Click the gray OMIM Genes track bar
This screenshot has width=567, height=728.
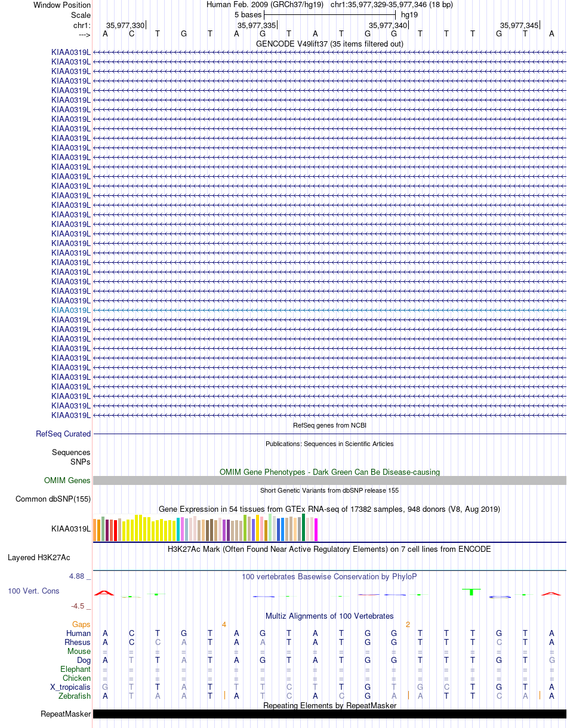tap(329, 480)
